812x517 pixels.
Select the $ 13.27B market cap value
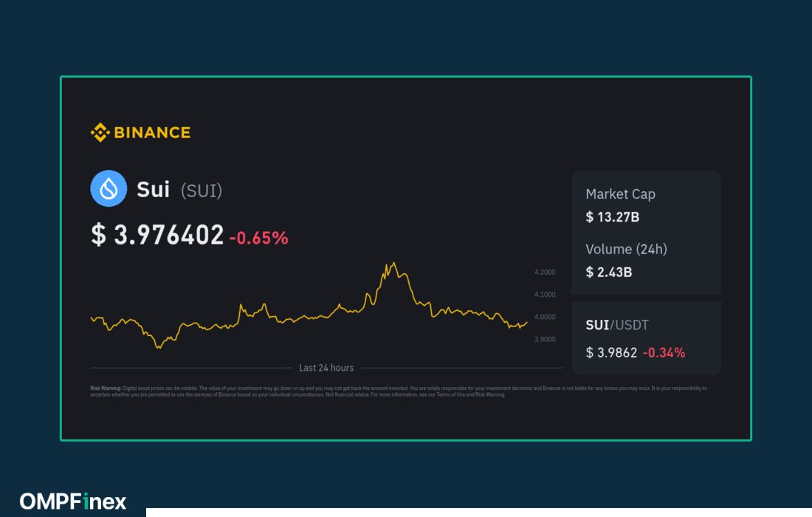pyautogui.click(x=613, y=217)
